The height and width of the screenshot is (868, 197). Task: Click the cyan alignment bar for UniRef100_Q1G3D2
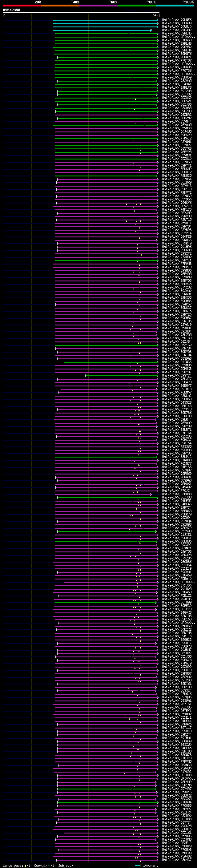click(x=103, y=30)
